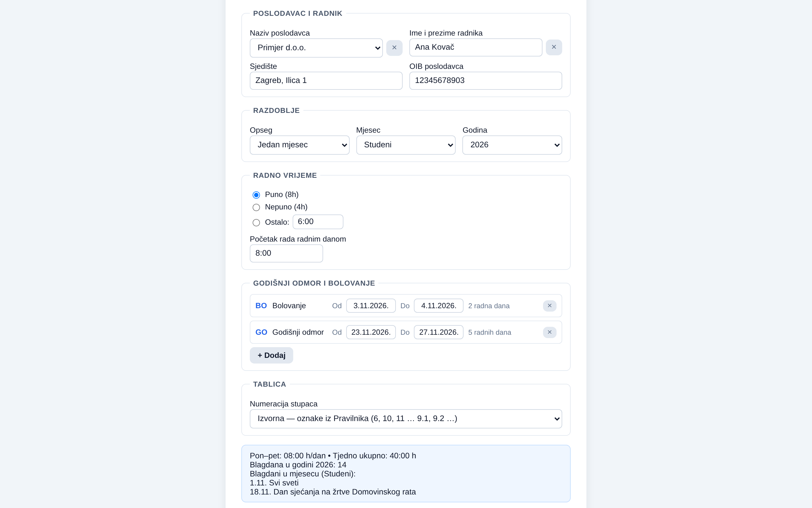This screenshot has width=812, height=508.
Task: Click the 'Godišnji odmor' row label
Action: pyautogui.click(x=298, y=332)
